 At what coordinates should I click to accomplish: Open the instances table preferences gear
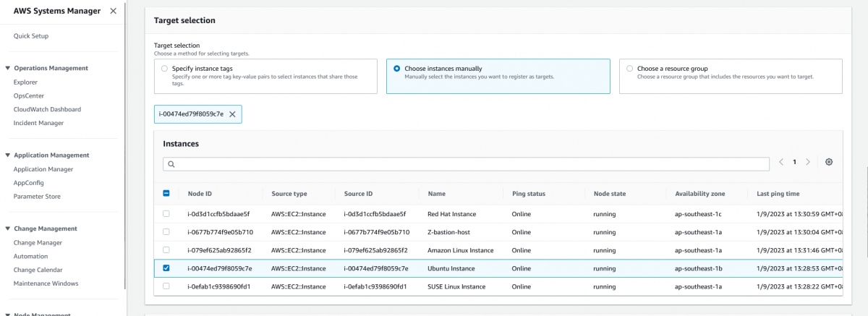tap(829, 162)
